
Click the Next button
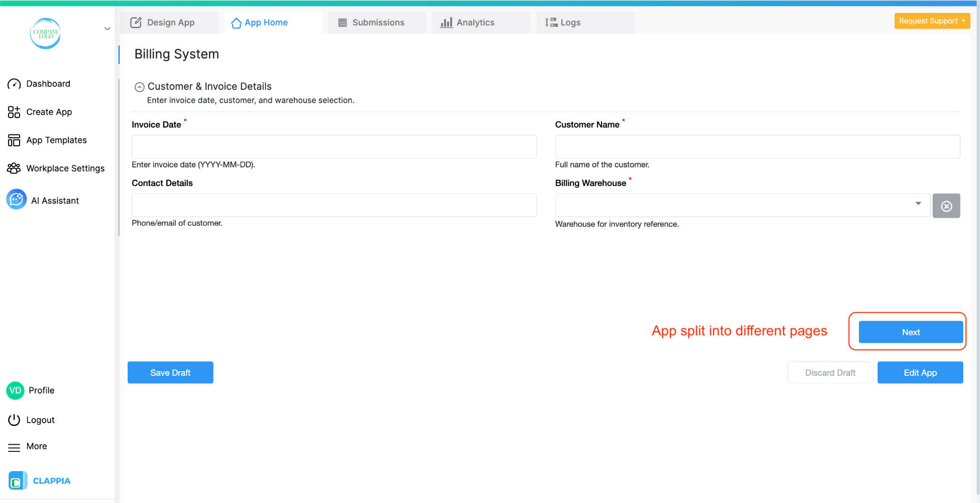point(910,331)
